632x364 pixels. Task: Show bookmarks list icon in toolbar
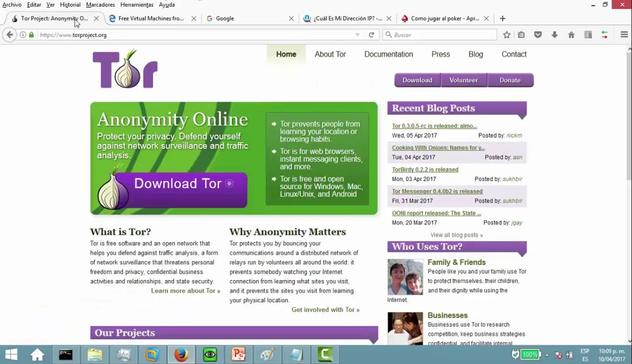point(521,35)
